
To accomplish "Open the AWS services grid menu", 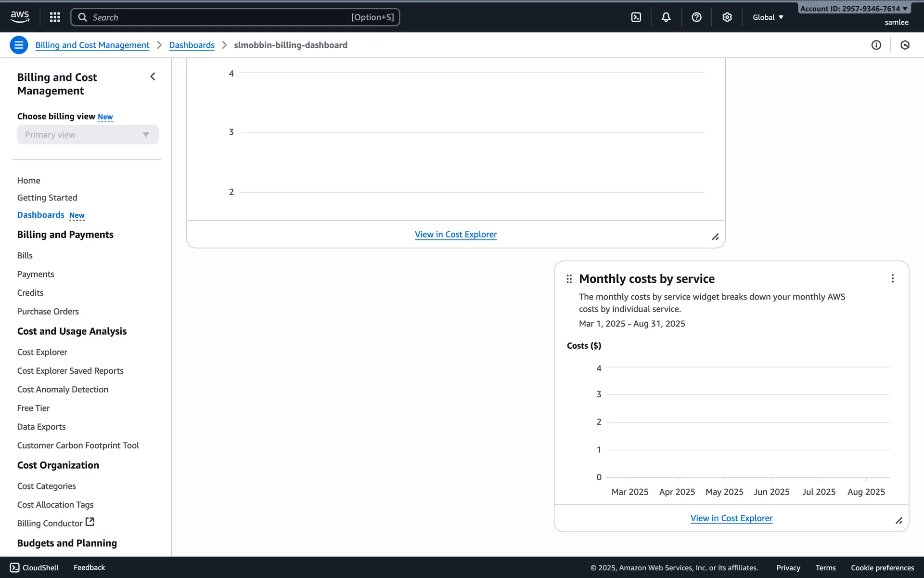I will click(x=55, y=17).
